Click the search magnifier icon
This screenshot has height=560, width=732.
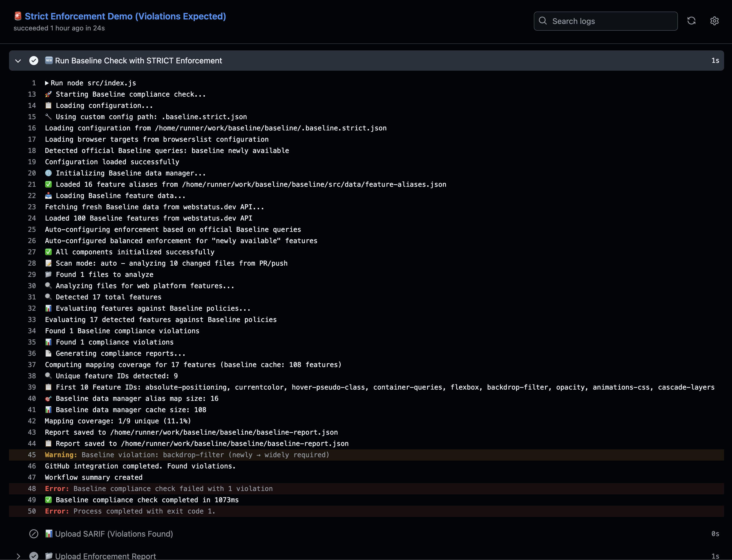[543, 21]
